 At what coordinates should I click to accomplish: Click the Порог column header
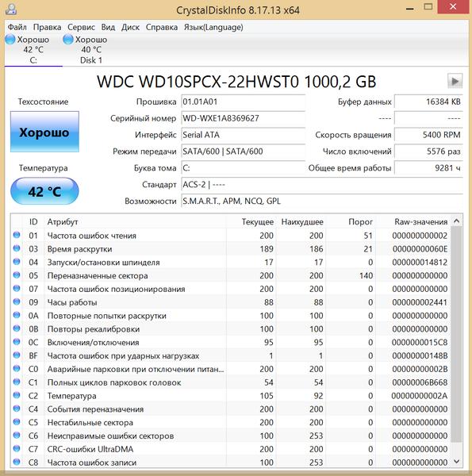(x=351, y=221)
